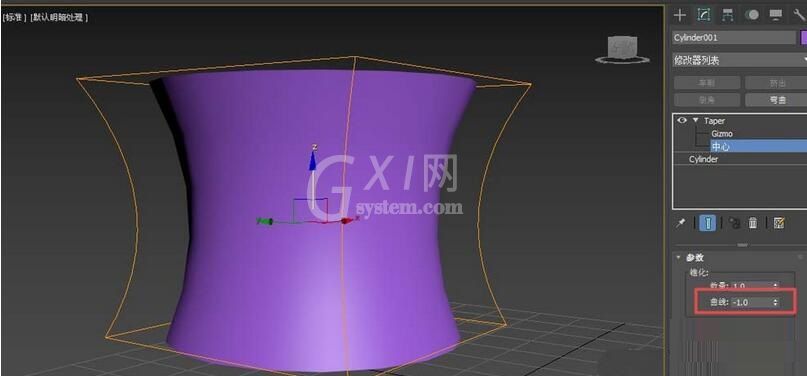
Task: Select the Gizmo sub-object
Action: [x=722, y=134]
